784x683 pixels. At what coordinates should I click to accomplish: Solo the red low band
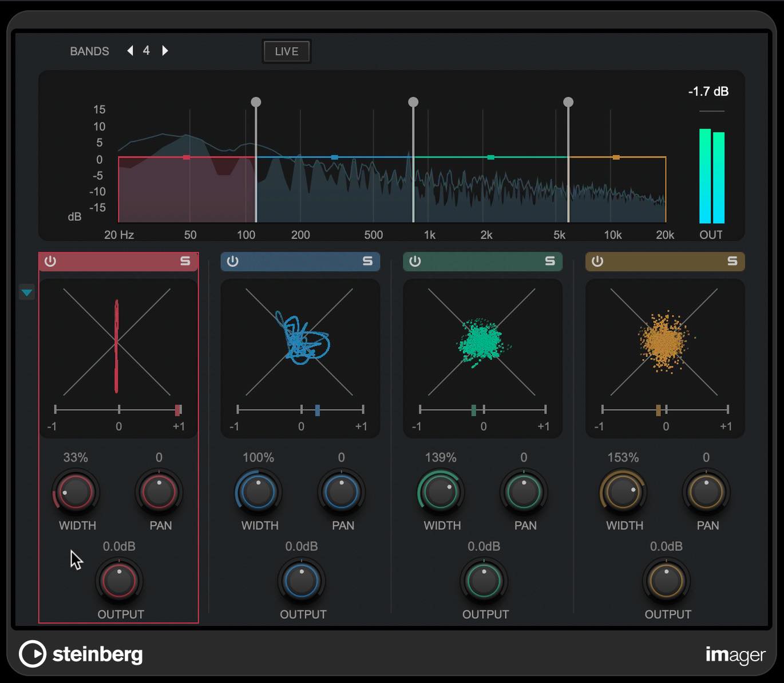(x=185, y=261)
